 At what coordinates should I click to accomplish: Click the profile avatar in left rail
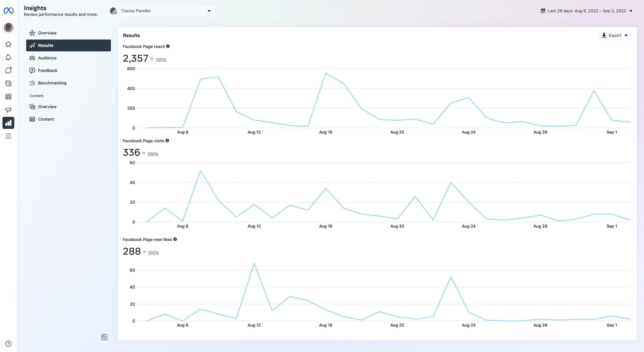[8, 27]
